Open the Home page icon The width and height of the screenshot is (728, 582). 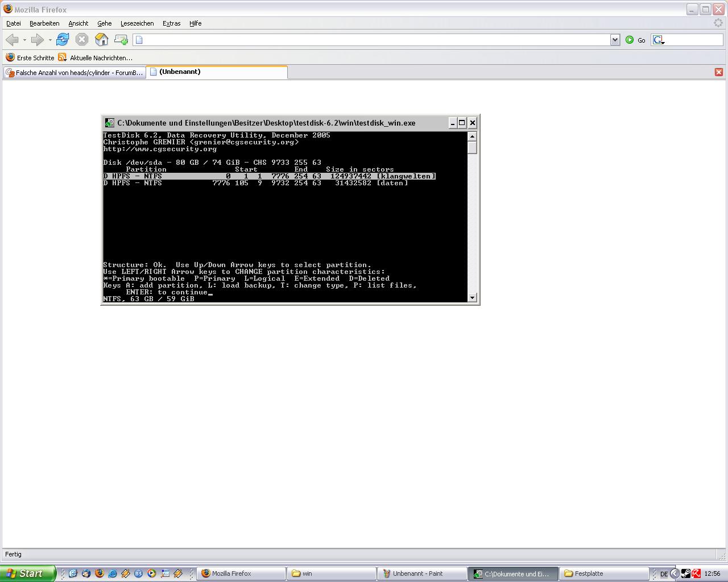click(x=101, y=39)
